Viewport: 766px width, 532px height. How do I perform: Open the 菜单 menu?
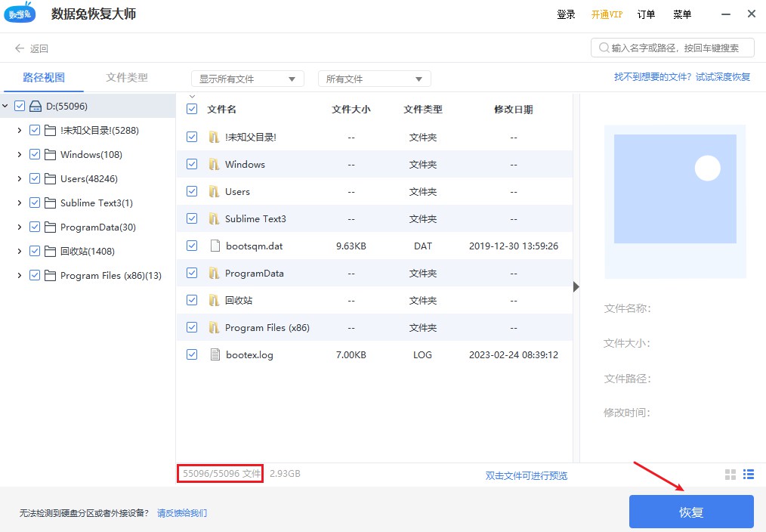point(682,14)
